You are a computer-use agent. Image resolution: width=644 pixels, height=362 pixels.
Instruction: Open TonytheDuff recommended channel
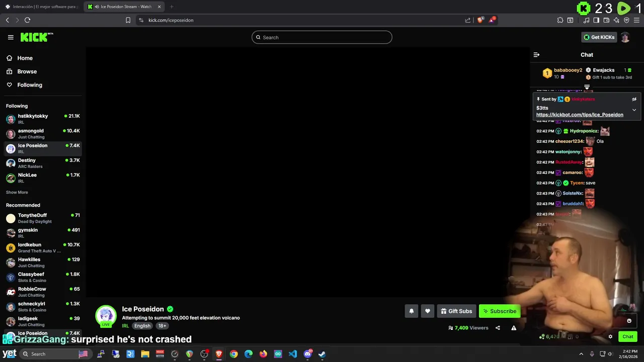click(43, 218)
